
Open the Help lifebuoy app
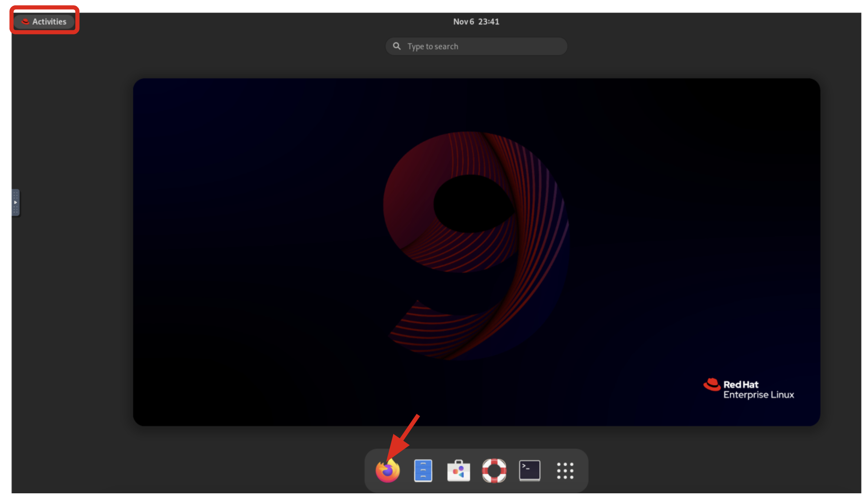click(x=494, y=471)
